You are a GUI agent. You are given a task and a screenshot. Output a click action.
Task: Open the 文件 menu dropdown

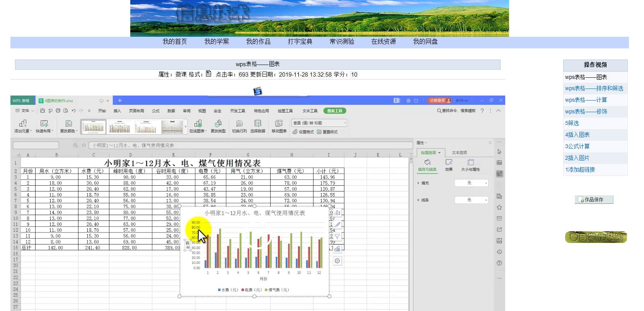click(x=25, y=111)
